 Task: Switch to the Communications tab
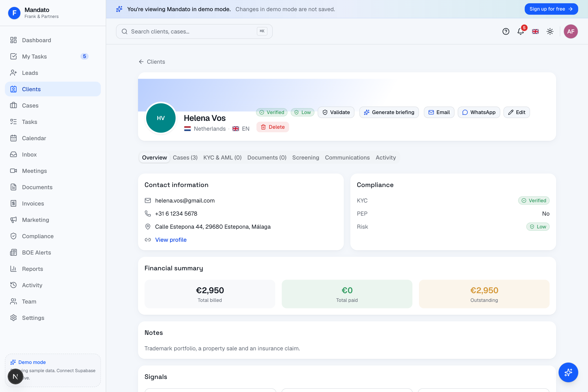[x=347, y=157]
